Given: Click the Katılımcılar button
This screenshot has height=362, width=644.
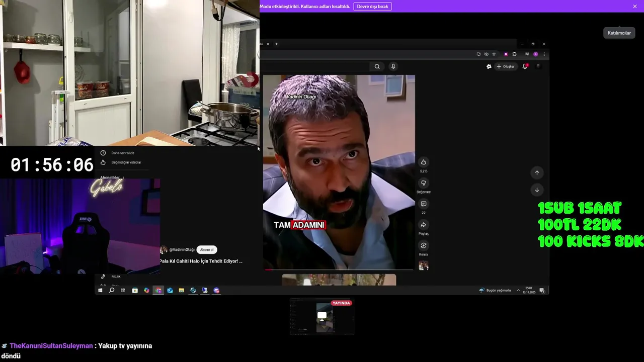Looking at the screenshot, I should point(619,33).
